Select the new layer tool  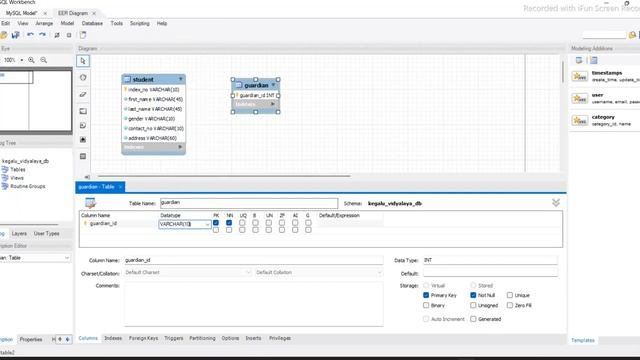(83, 111)
